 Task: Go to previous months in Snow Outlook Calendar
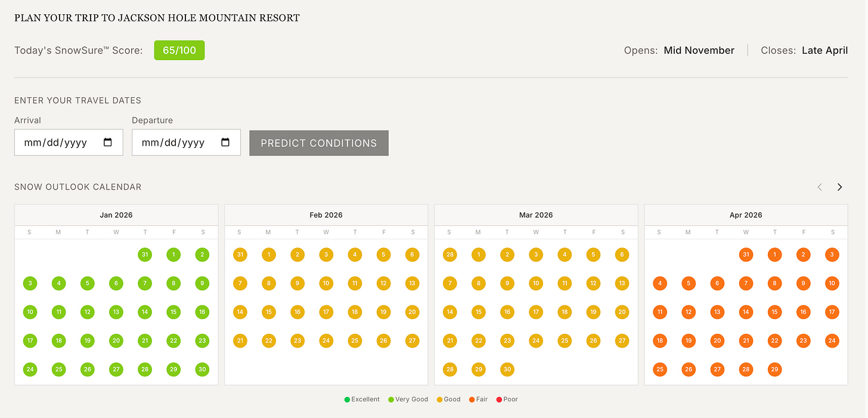point(820,187)
